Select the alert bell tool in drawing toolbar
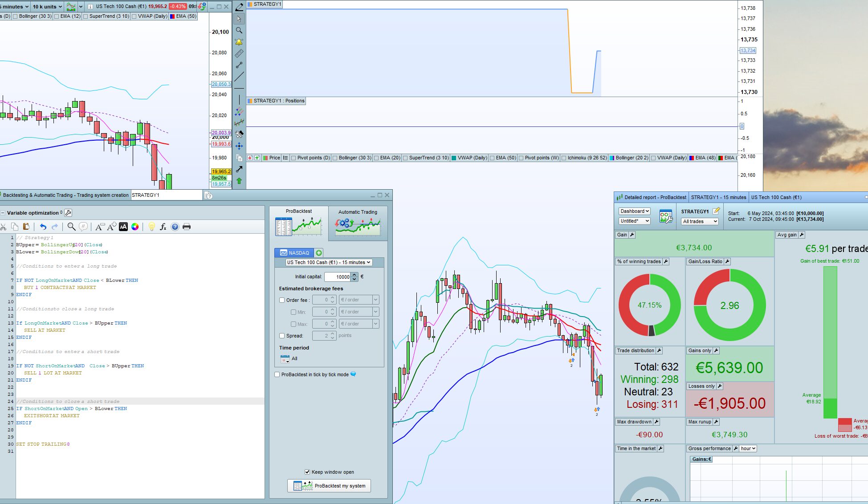Screen dimensions: 868x504 click(x=239, y=42)
